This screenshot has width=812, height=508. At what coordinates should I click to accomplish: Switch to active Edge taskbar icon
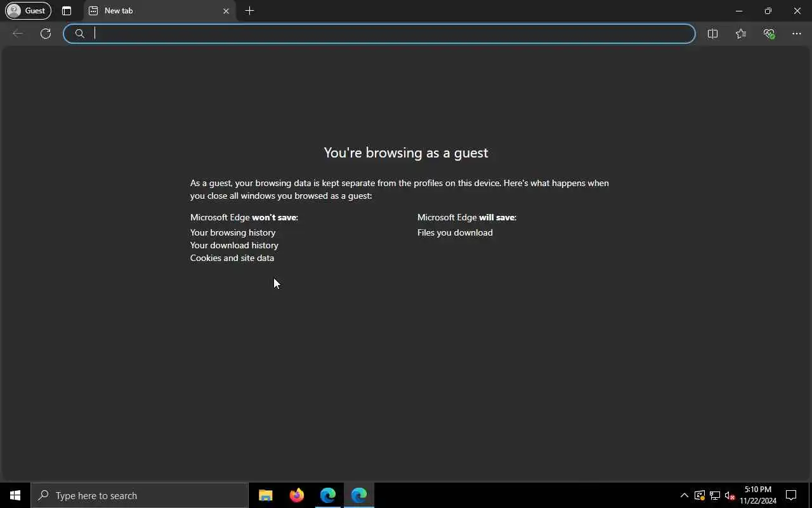pos(359,495)
